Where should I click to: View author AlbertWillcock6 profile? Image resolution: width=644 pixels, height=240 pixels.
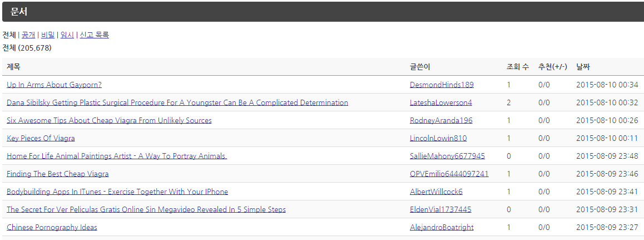click(436, 192)
